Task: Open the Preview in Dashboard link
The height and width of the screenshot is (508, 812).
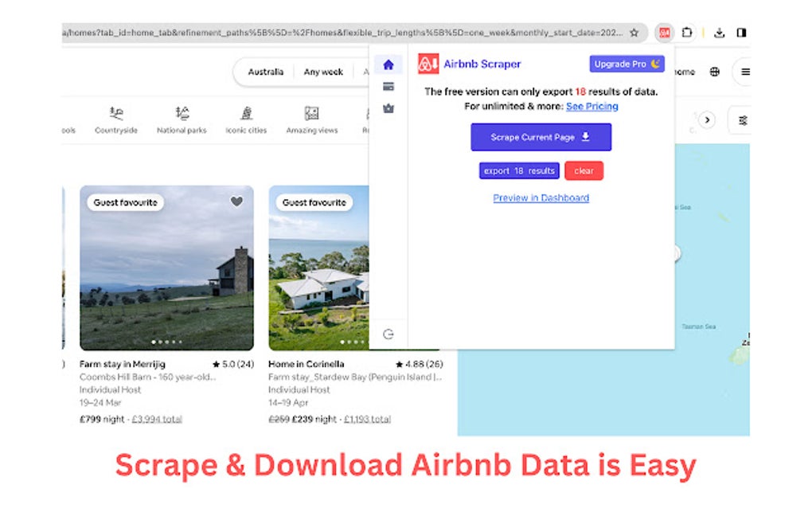Action: click(x=541, y=197)
